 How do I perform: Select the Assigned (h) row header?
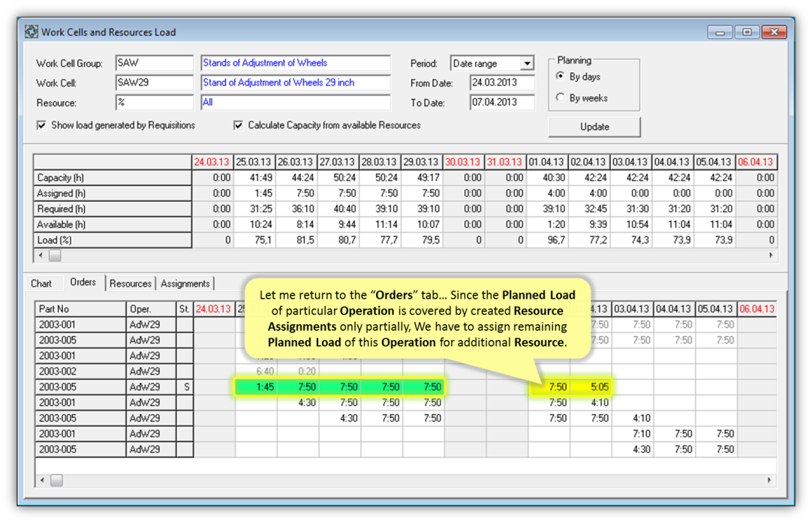[x=113, y=193]
